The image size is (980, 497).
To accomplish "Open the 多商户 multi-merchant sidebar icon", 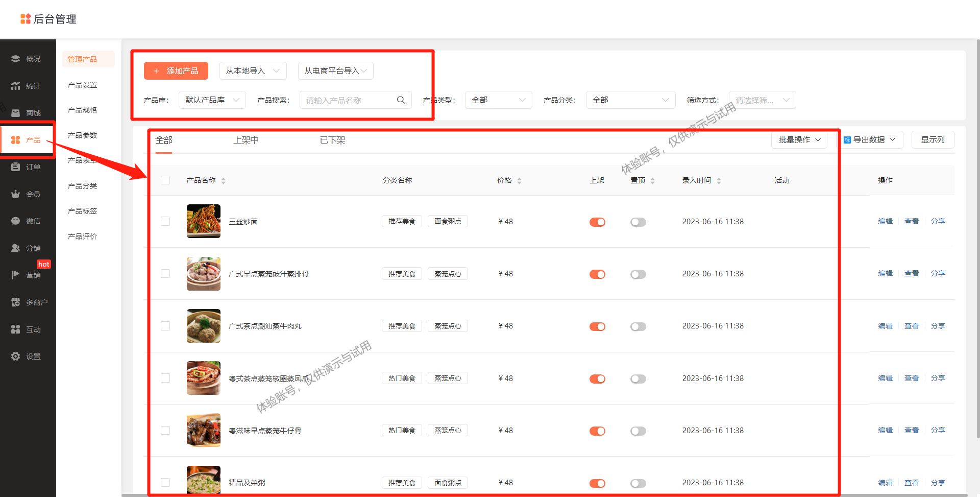I will [x=16, y=302].
